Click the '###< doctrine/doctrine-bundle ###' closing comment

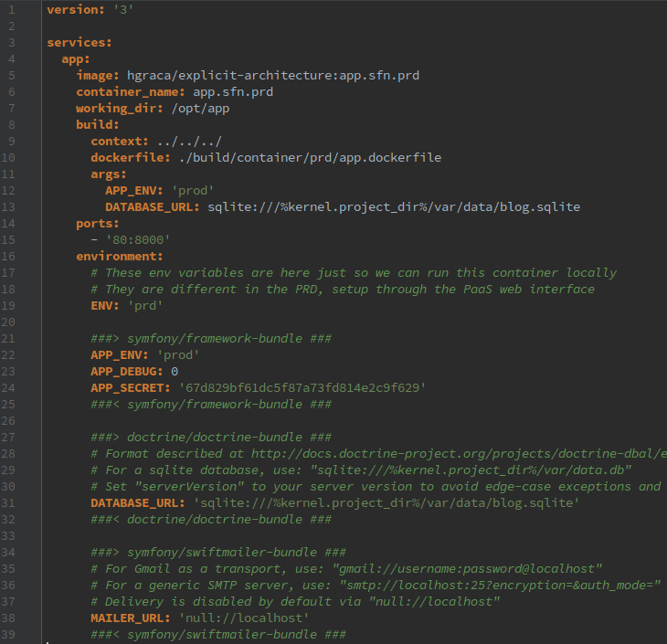tap(211, 520)
